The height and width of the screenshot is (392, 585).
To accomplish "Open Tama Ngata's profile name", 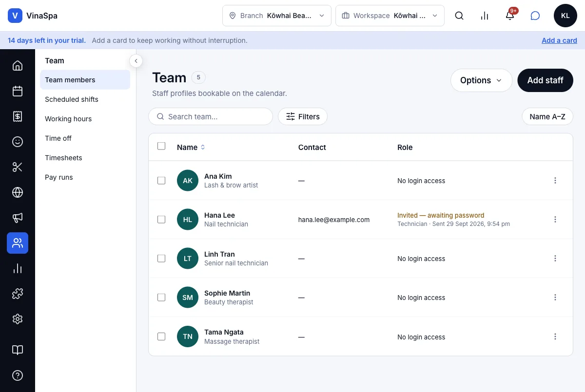I will tap(224, 332).
